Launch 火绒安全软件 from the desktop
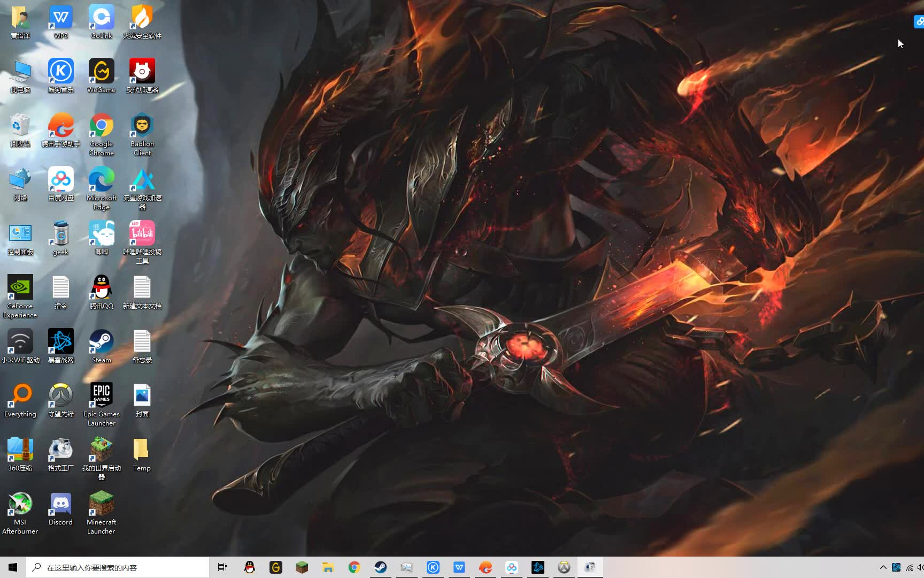This screenshot has width=924, height=578. [x=142, y=22]
